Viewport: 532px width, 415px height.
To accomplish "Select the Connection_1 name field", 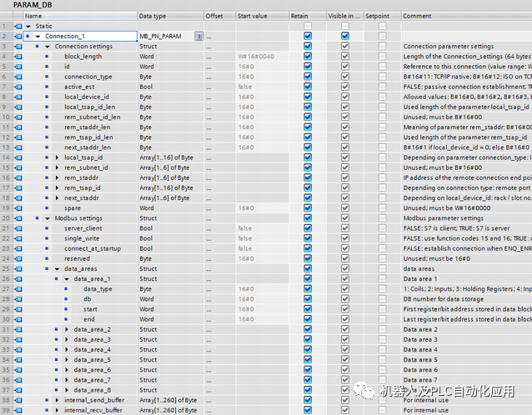I will pos(80,36).
